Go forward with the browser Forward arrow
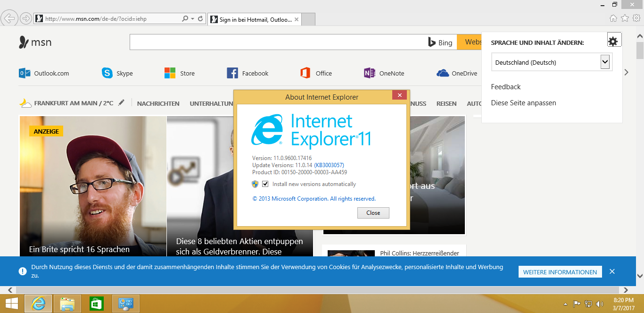The width and height of the screenshot is (644, 313). pos(25,19)
